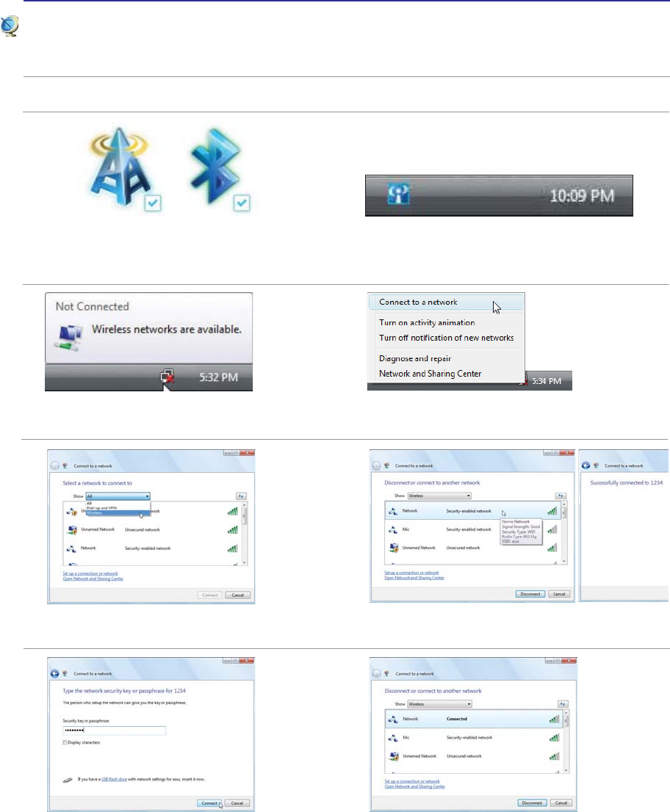Open the USB flash drive link
This screenshot has width=670, height=812.
pyautogui.click(x=114, y=779)
